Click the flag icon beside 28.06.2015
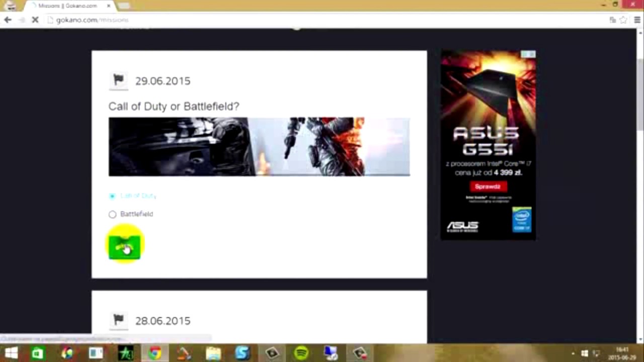The width and height of the screenshot is (644, 362). 119,320
